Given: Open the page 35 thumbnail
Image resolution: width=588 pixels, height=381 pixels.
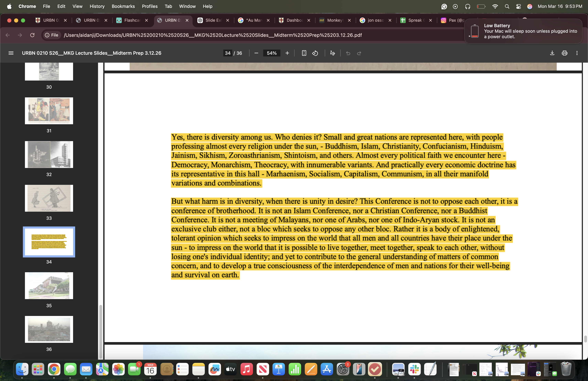Looking at the screenshot, I should pos(49,285).
